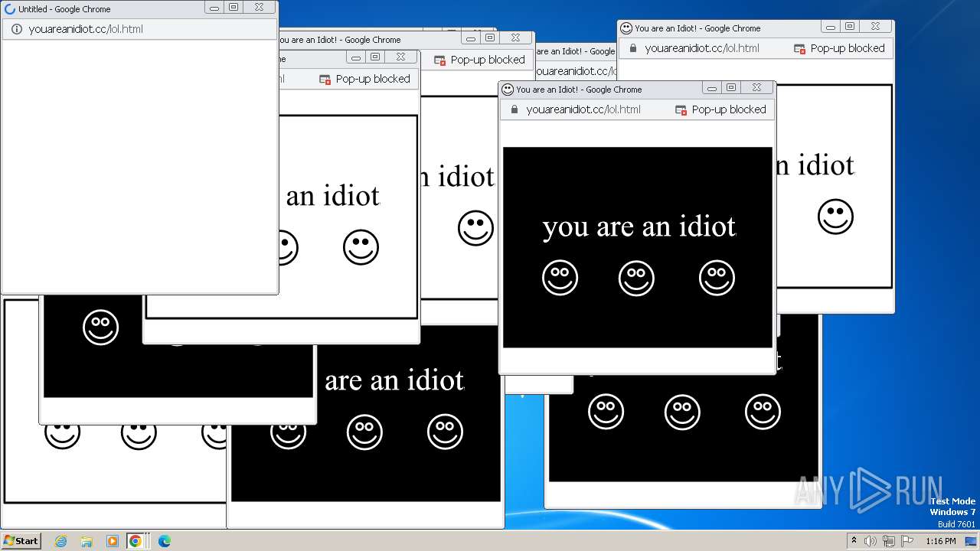Click the smiley favicon of the frontmost Idiot window

point(508,90)
